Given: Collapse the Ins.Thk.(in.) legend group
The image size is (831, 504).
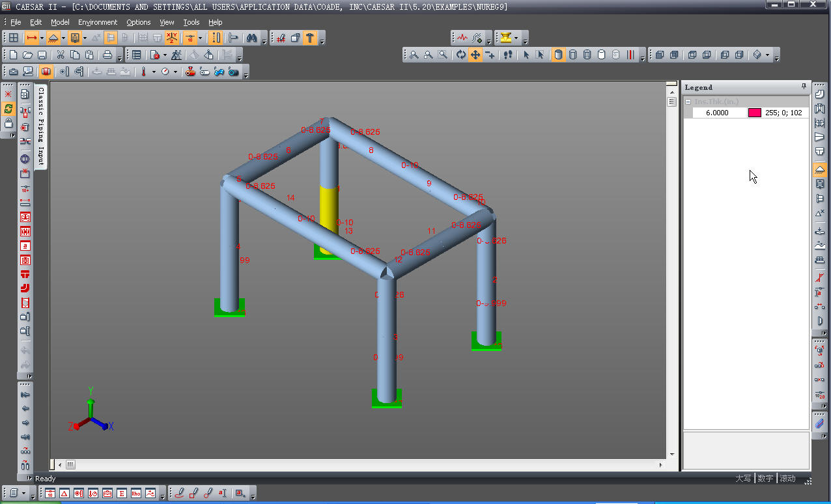Looking at the screenshot, I should 688,102.
